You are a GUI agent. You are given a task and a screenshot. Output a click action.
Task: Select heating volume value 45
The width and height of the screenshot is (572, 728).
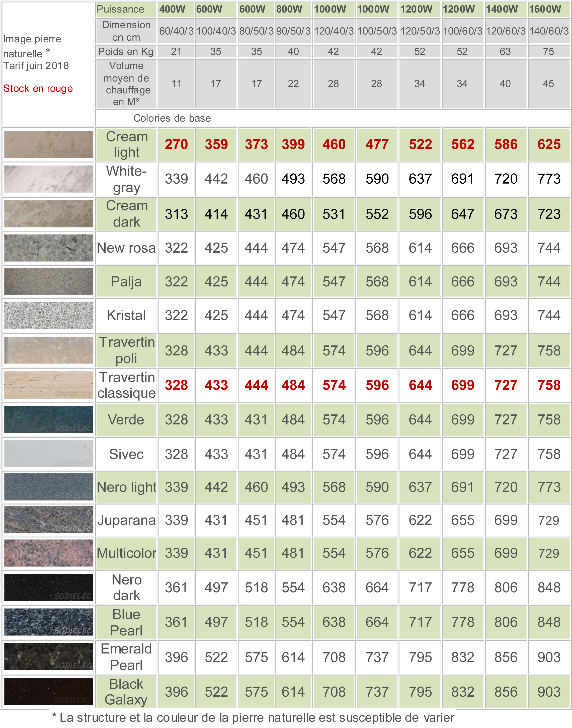click(549, 84)
